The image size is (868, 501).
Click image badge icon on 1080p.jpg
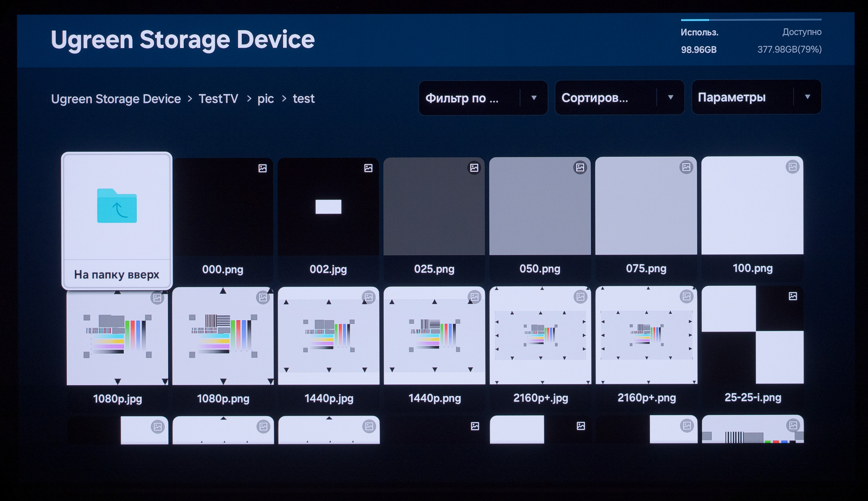coord(157,298)
